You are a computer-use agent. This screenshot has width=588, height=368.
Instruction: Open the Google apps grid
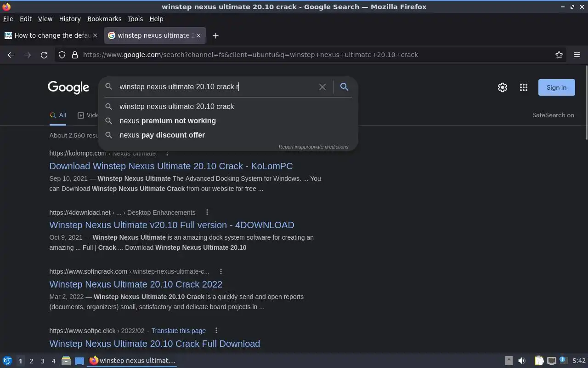pos(524,87)
